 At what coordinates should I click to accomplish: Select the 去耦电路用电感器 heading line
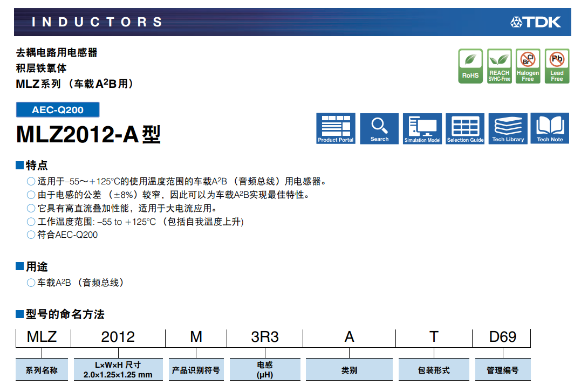tap(57, 53)
